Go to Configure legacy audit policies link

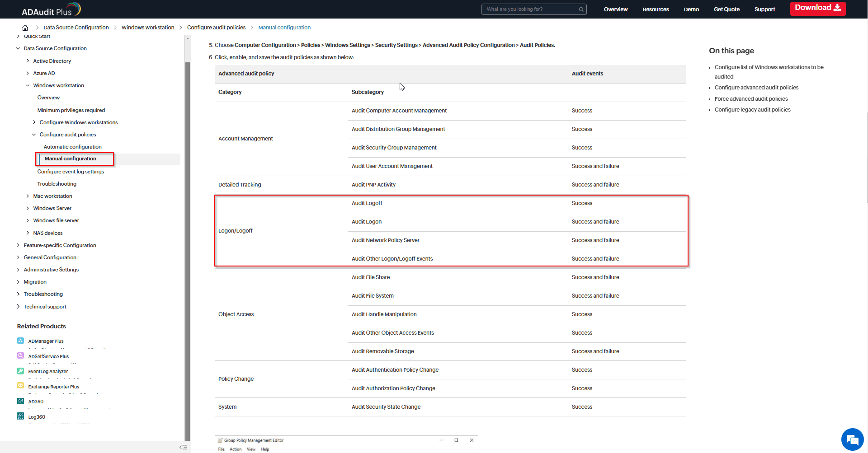coord(752,110)
